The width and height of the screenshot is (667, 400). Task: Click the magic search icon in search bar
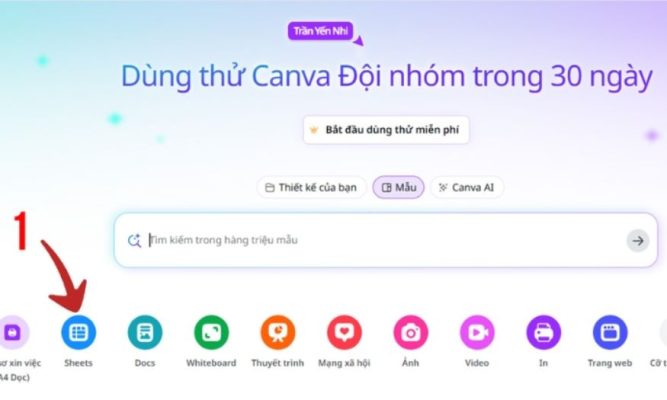point(134,240)
